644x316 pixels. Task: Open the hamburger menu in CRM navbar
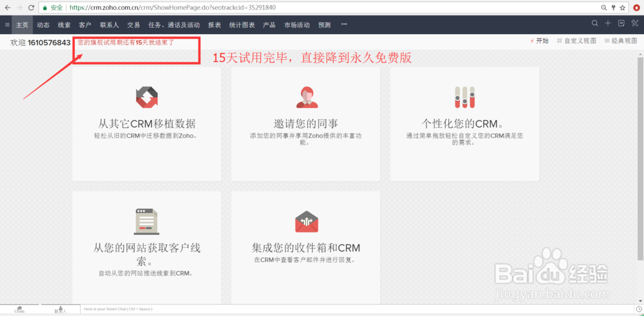click(7, 24)
